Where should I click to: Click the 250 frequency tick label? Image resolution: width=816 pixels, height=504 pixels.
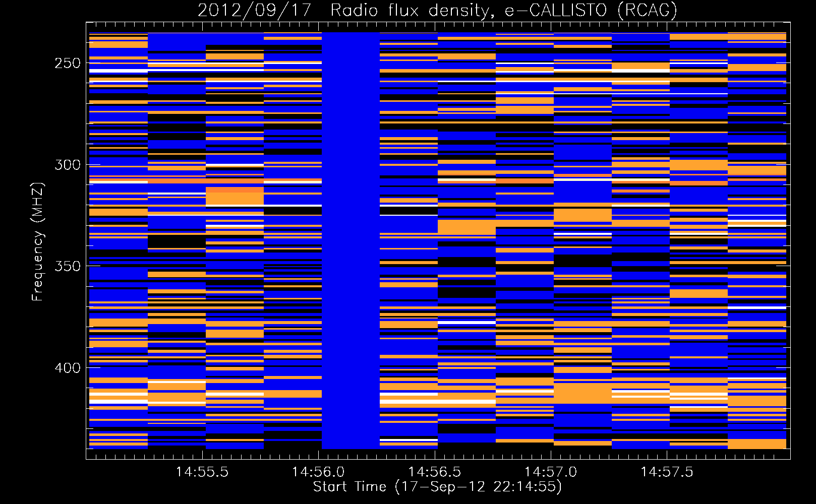tap(67, 64)
